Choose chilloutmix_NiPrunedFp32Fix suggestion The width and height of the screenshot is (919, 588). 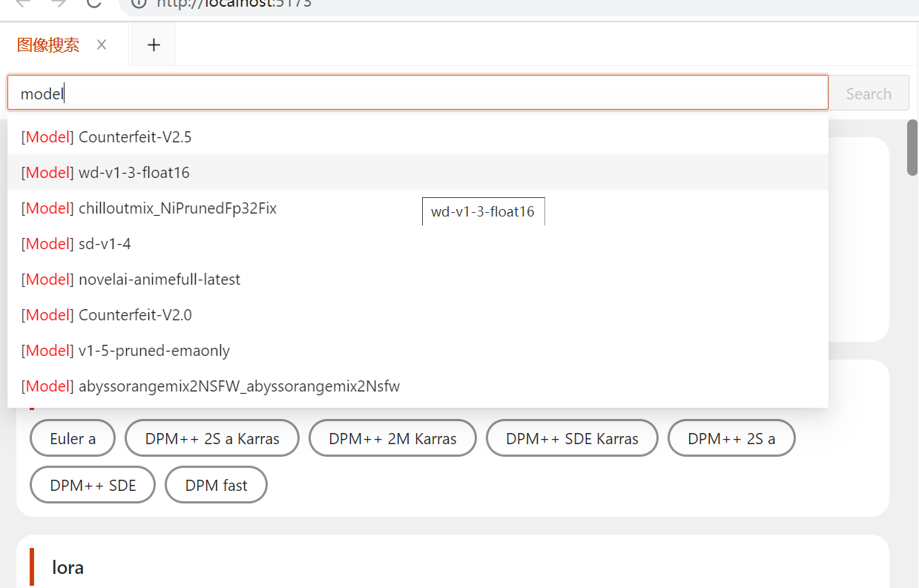point(418,208)
